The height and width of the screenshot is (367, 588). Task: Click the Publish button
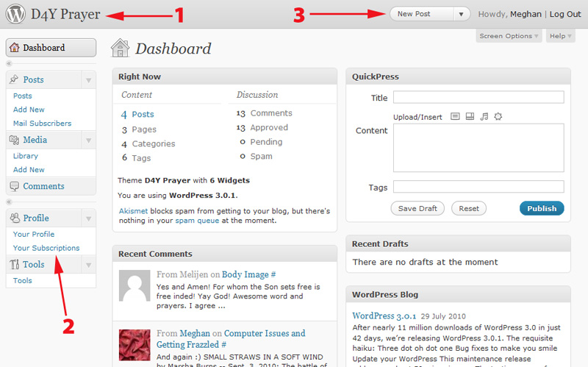click(542, 208)
